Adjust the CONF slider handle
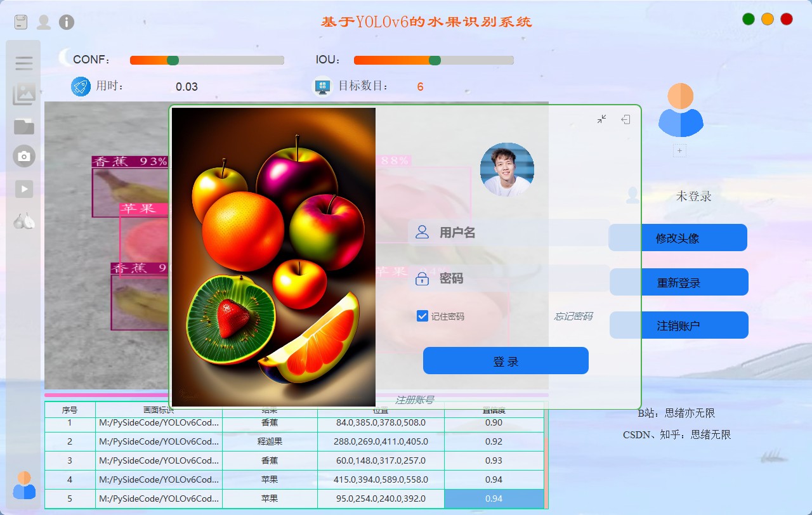 point(173,60)
